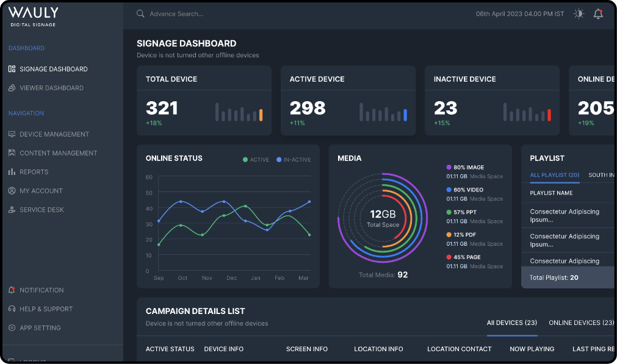Click the LOCATION INFO column header
The height and width of the screenshot is (364, 617).
pyautogui.click(x=378, y=349)
